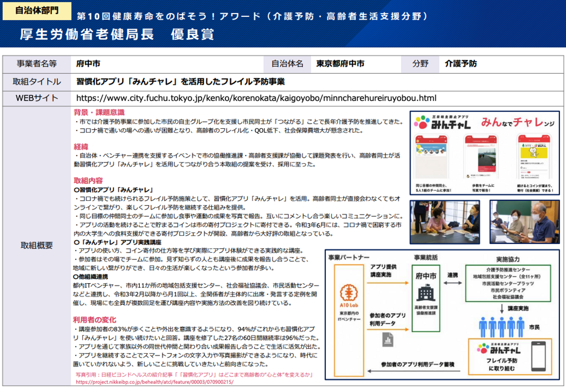This screenshot has height=392, width=566.
Task: Click the 介護予防推進センター line in the green box
Action: tap(508, 270)
